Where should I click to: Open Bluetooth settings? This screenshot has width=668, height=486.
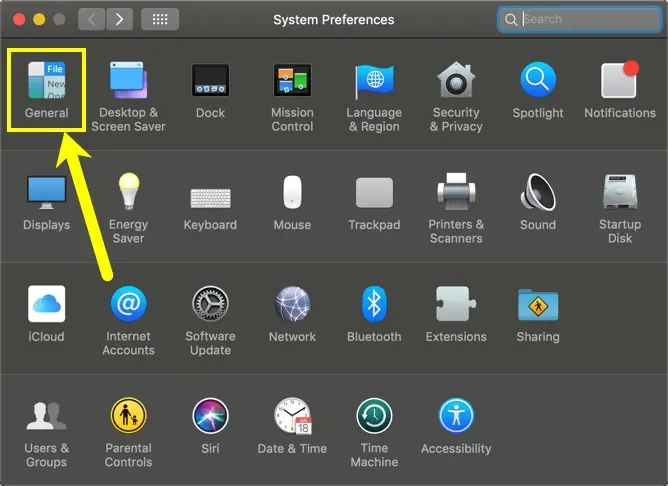374,314
